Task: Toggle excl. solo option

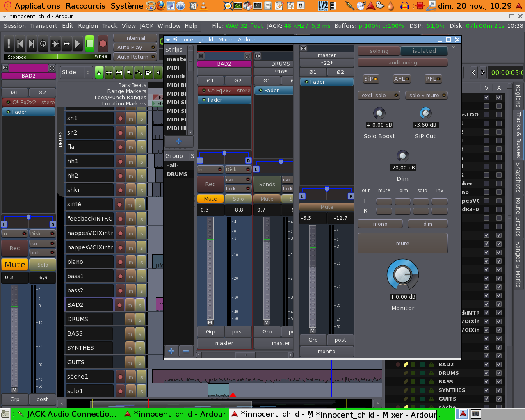Action: pos(379,95)
